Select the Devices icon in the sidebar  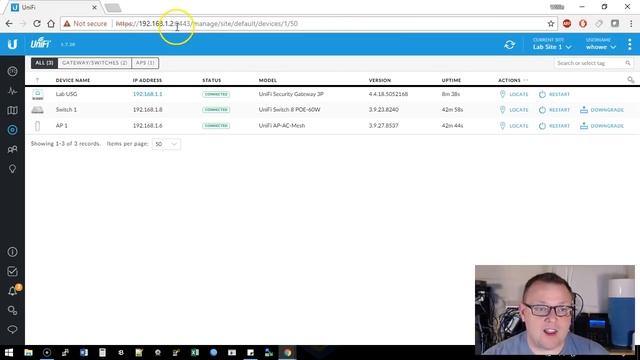tap(12, 130)
